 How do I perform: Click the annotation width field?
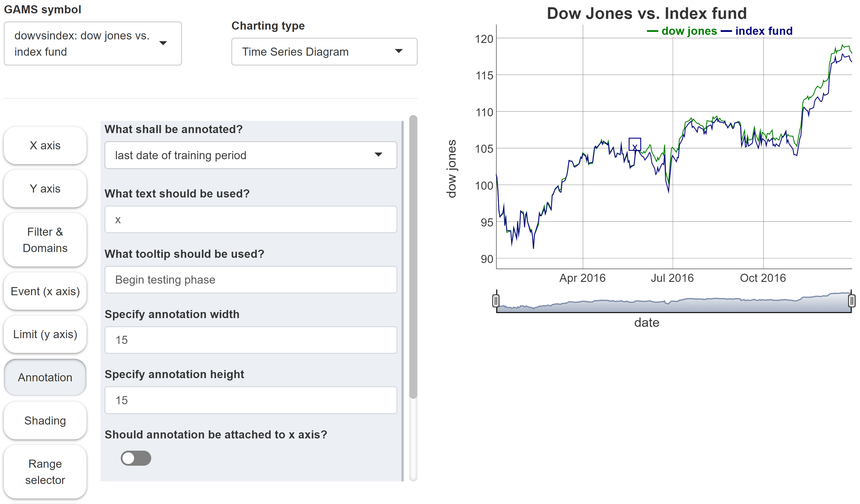coord(250,340)
